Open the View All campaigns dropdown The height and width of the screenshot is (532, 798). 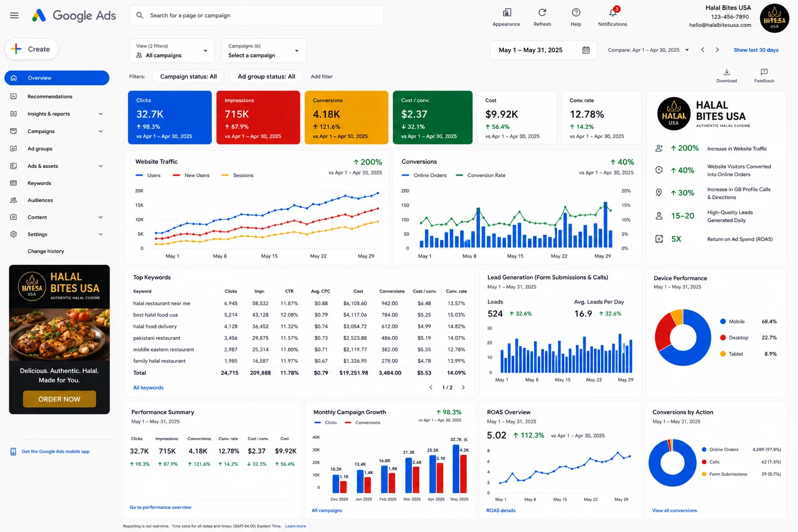pyautogui.click(x=172, y=51)
